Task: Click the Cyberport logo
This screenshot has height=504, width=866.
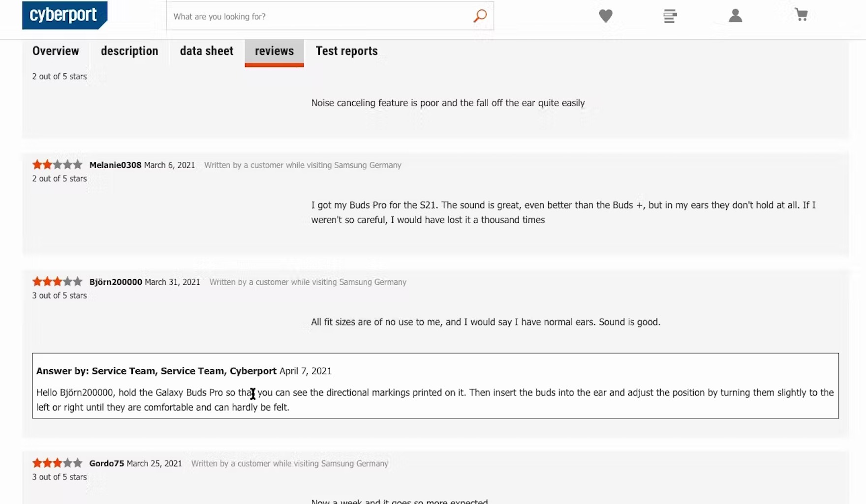Action: [x=64, y=15]
